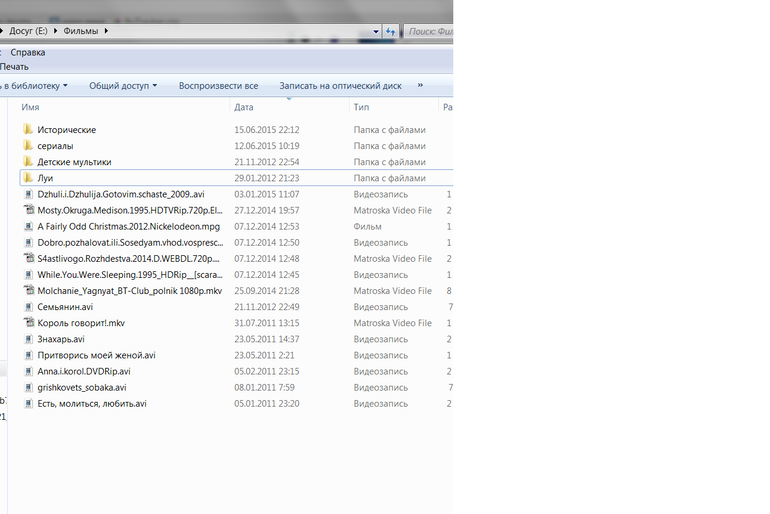The width and height of the screenshot is (770, 514).
Task: Open the Добавить в библиотеку dropdown
Action: click(33, 85)
